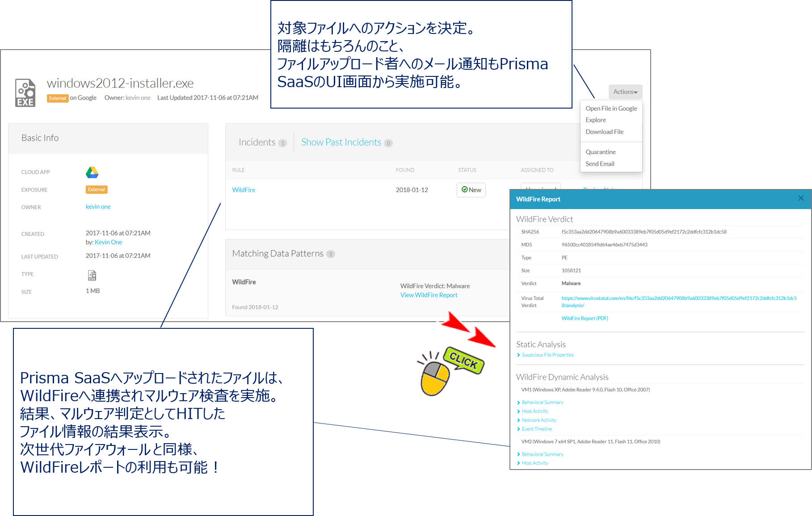Click the Size value 1058121

(x=571, y=271)
